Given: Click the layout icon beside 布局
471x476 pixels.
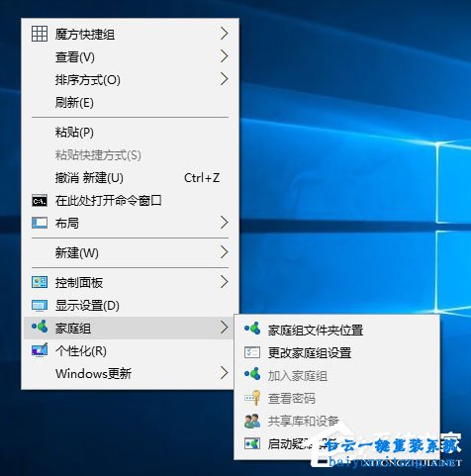Looking at the screenshot, I should (40, 223).
